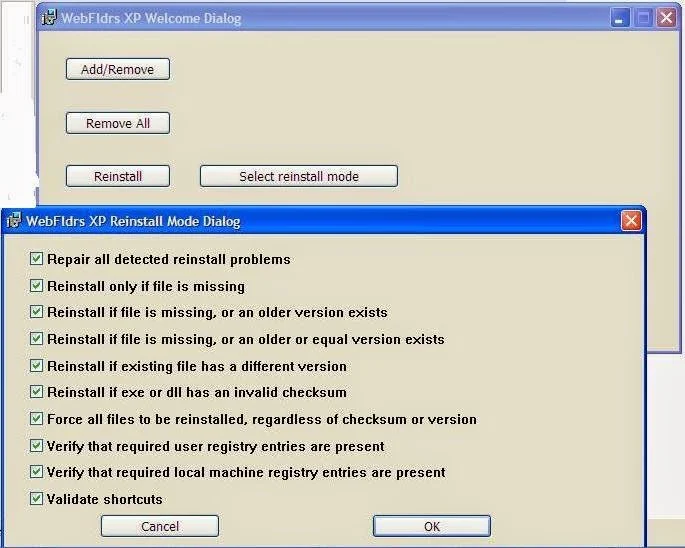The width and height of the screenshot is (685, 548).
Task: Disable Force all files to be reinstalled
Action: point(36,419)
